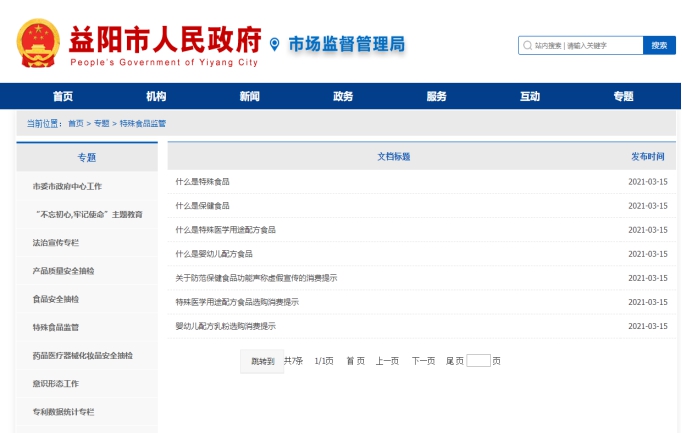Click the magnifier icon in search box
This screenshot has height=433, width=682.
(527, 45)
